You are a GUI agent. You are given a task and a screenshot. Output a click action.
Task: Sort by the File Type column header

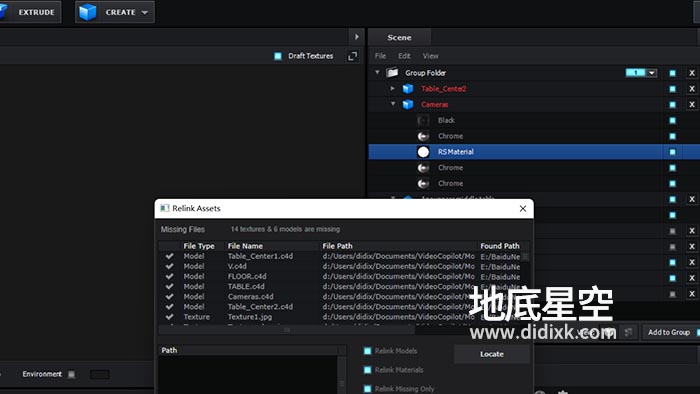[199, 246]
